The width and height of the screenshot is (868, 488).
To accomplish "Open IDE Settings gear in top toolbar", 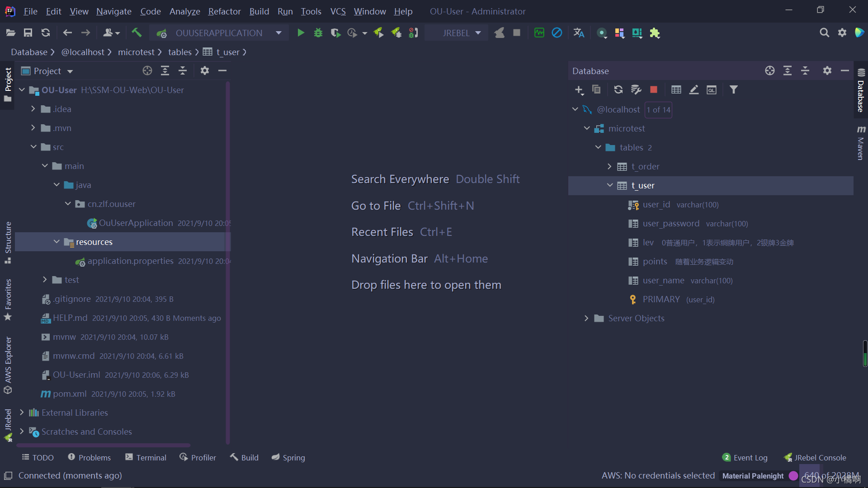I will tap(842, 33).
